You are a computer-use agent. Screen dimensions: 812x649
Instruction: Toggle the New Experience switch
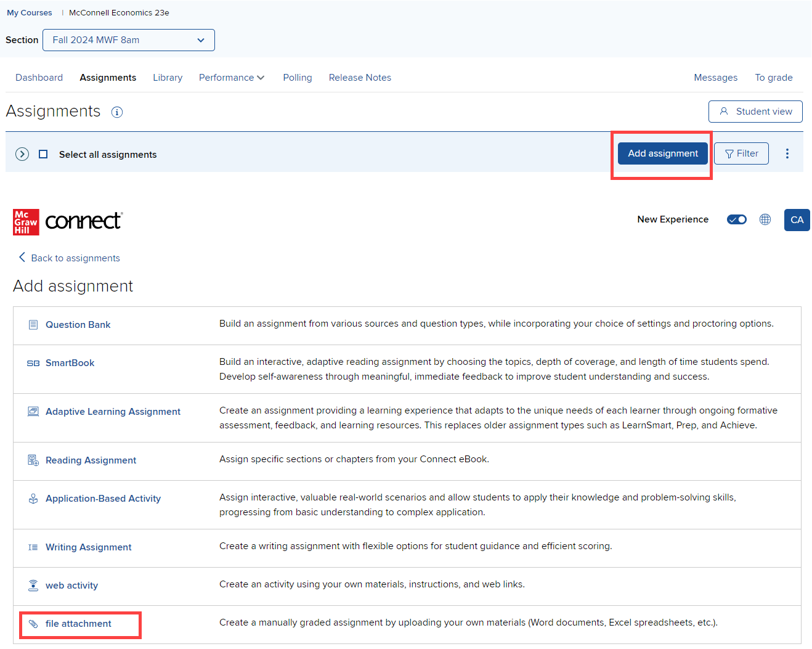(x=736, y=219)
